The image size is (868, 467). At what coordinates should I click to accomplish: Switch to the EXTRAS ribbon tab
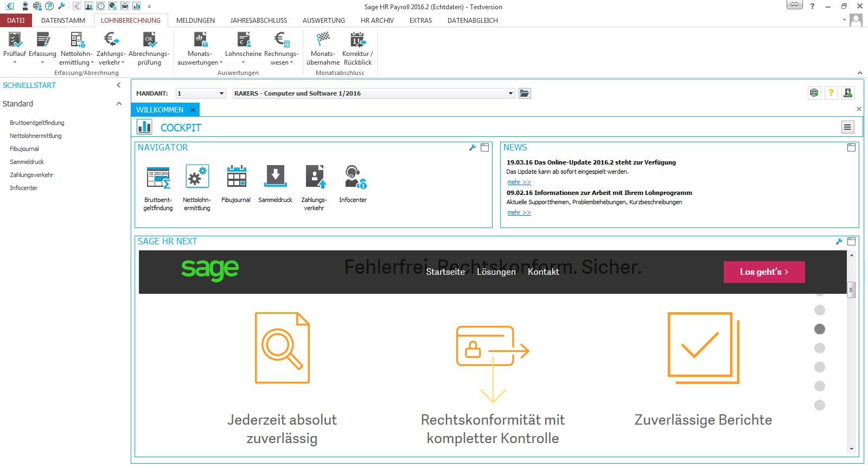click(420, 21)
